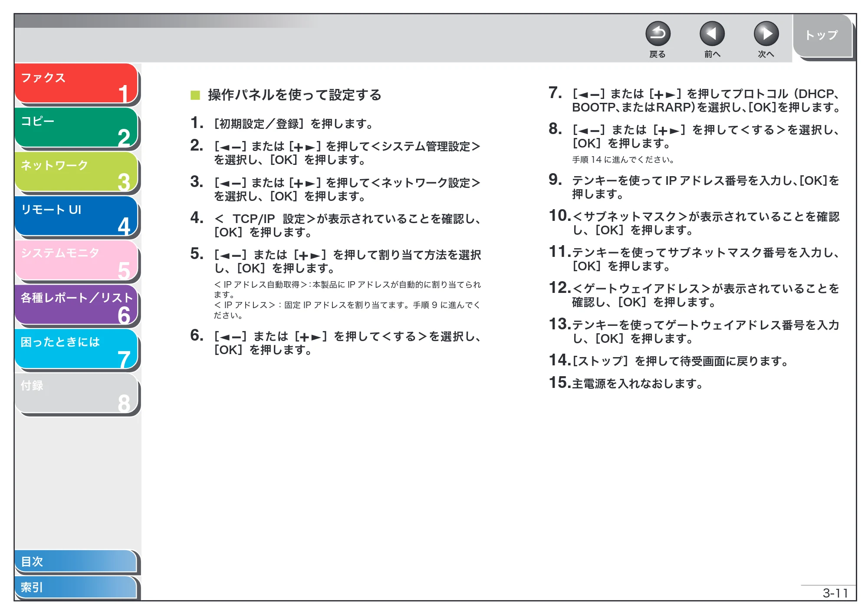868x614 pixels.
Task: Go to previous page with 前へ icon
Action: 712,33
